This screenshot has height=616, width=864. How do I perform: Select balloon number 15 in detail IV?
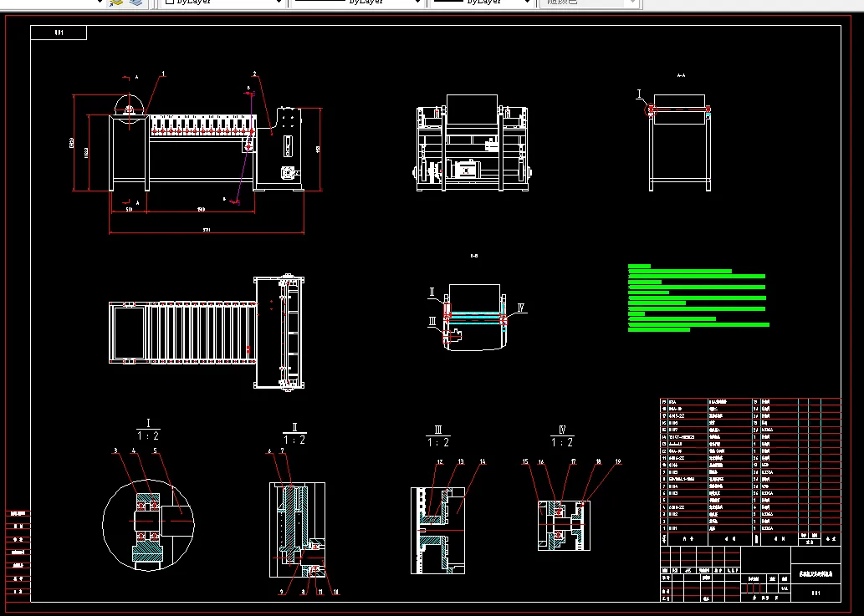pyautogui.click(x=525, y=462)
